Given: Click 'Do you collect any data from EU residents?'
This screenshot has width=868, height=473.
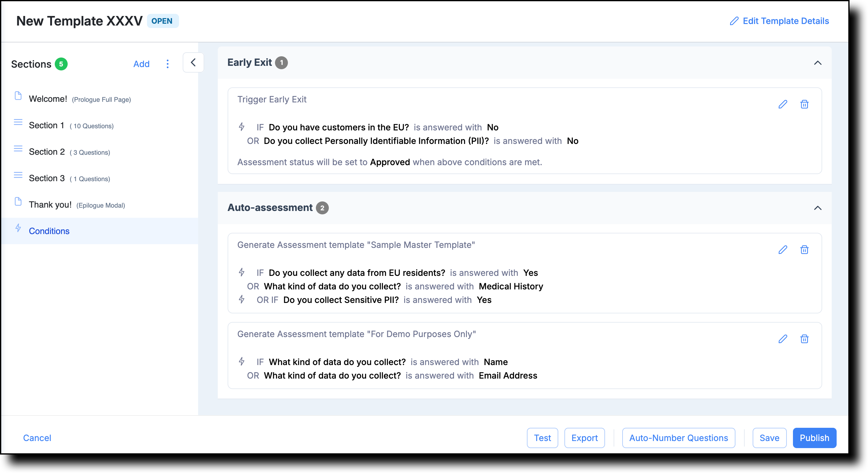Looking at the screenshot, I should pos(357,272).
